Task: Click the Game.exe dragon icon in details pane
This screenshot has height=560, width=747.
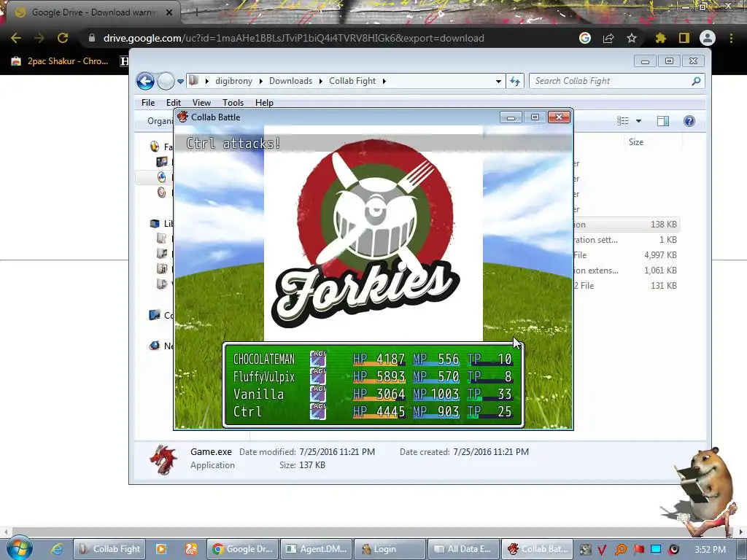Action: tap(163, 459)
